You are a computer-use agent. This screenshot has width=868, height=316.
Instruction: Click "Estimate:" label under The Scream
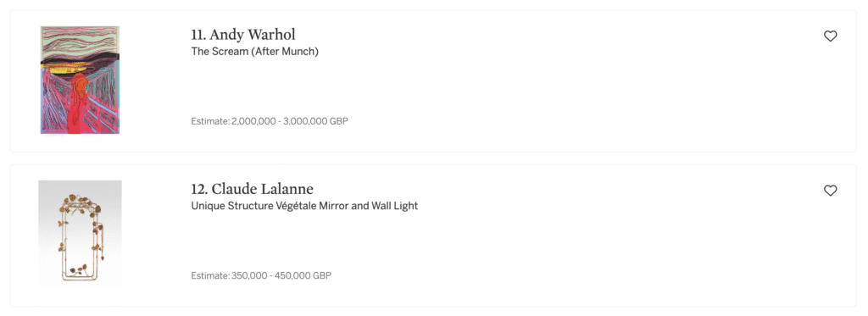(210, 120)
